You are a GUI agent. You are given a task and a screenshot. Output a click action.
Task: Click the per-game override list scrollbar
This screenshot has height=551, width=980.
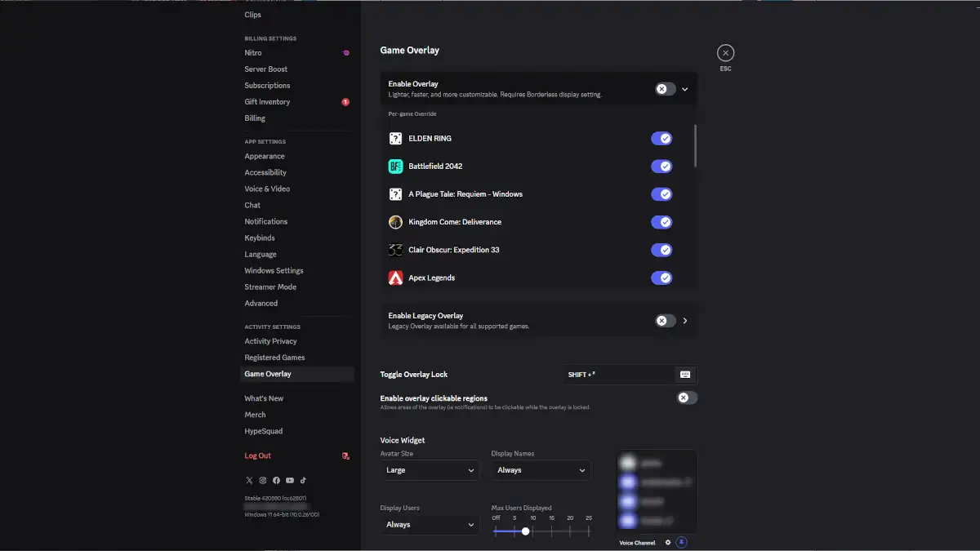tap(695, 146)
